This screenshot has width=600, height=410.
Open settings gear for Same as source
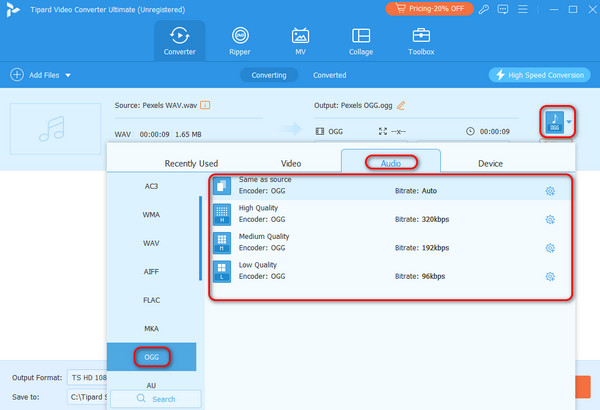(550, 191)
